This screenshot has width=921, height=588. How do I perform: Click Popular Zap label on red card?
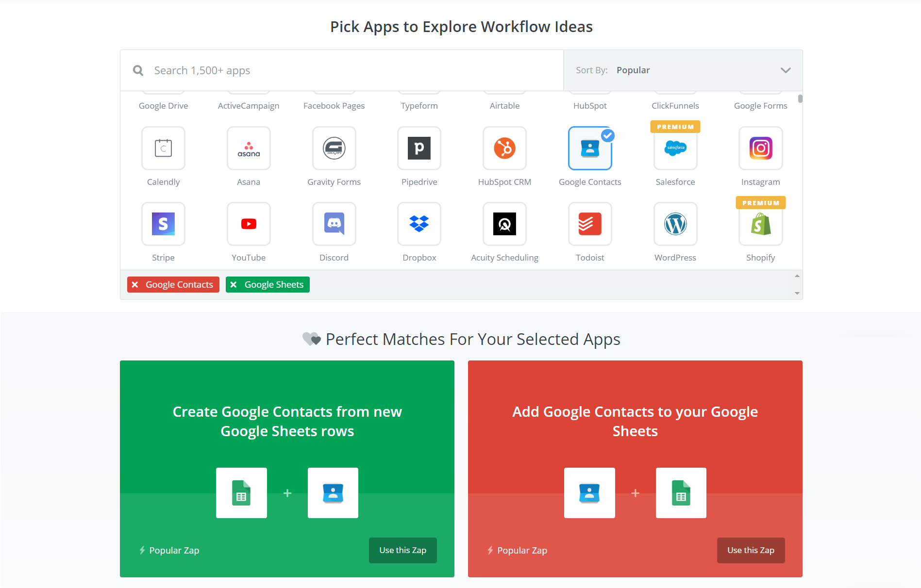522,550
